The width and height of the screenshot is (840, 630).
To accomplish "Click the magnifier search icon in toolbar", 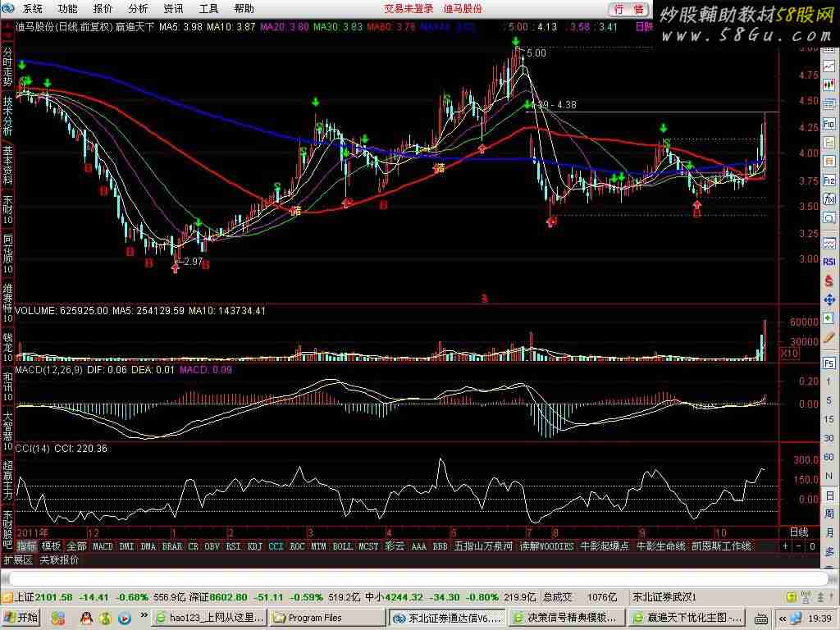I will pyautogui.click(x=829, y=218).
